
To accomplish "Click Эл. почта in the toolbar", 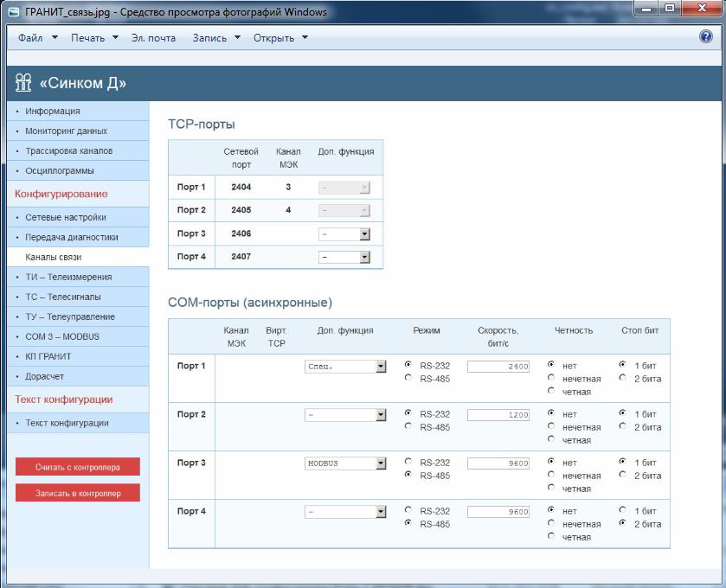I will click(x=153, y=38).
